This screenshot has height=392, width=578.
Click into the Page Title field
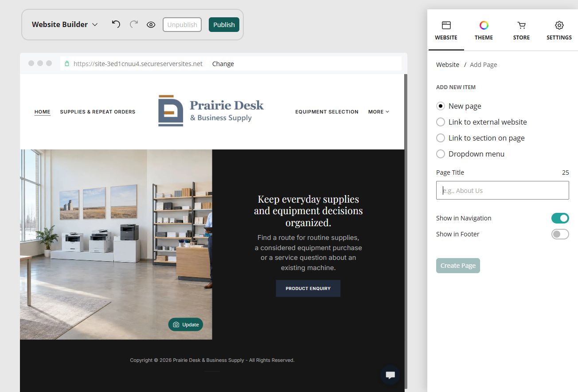coord(502,190)
